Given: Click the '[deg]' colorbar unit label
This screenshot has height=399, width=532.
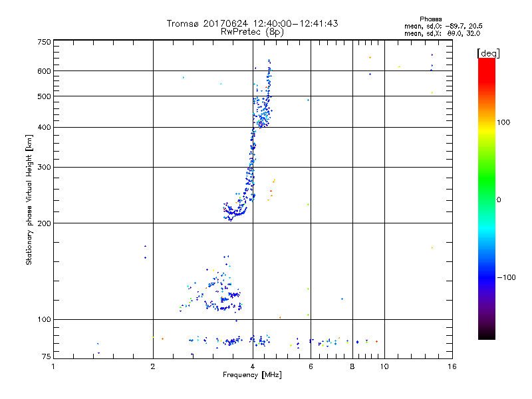Looking at the screenshot, I should point(488,53).
